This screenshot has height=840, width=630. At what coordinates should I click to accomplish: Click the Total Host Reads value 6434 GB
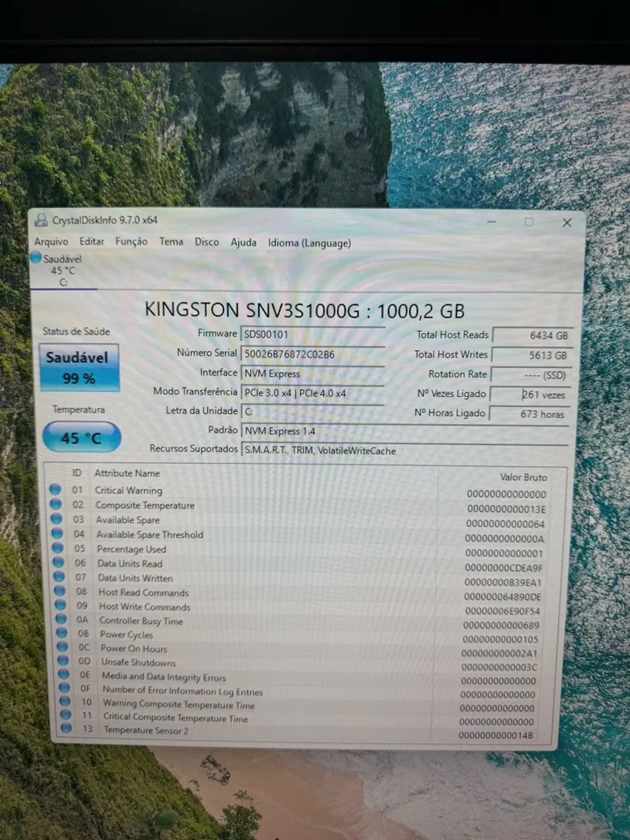tap(533, 335)
